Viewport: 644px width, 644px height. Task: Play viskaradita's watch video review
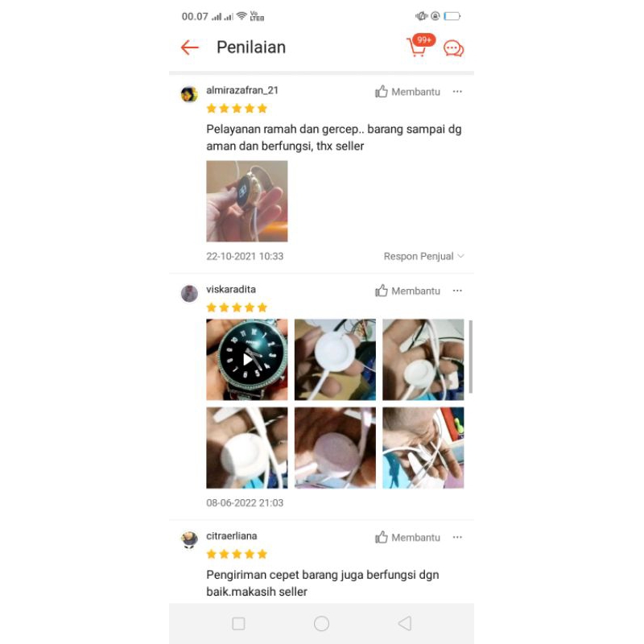[x=247, y=359]
